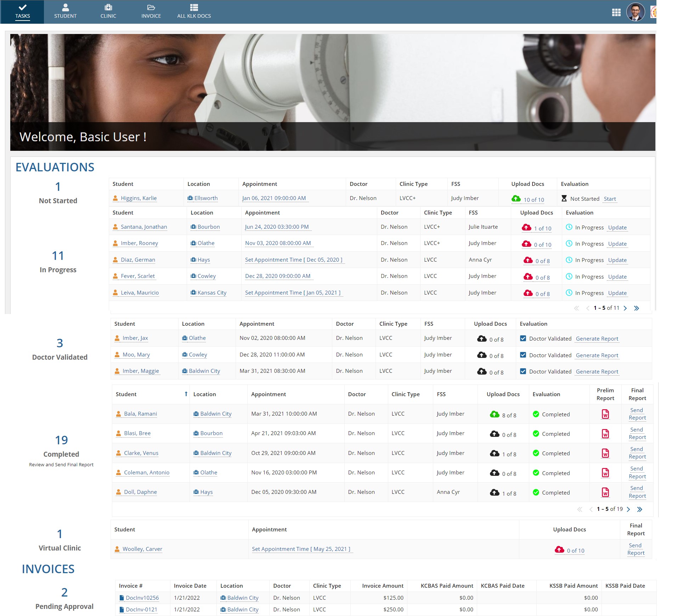The image size is (683, 616).
Task: Open the apps grid icon in the header
Action: 616,12
